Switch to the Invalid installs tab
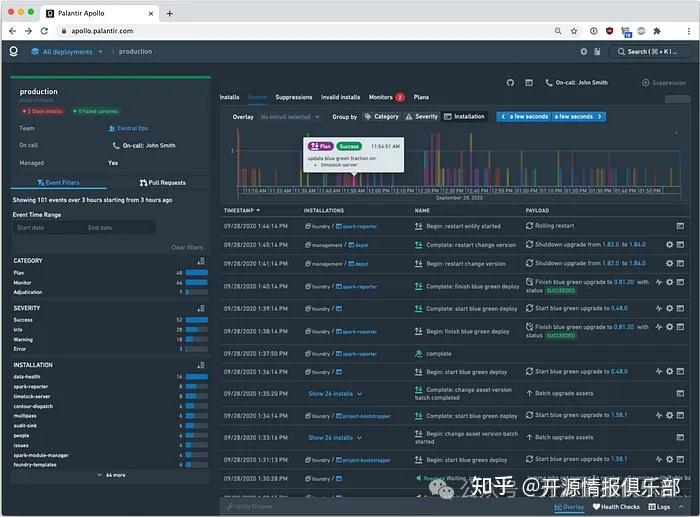Viewport: 700px width, 517px height. pyautogui.click(x=341, y=97)
